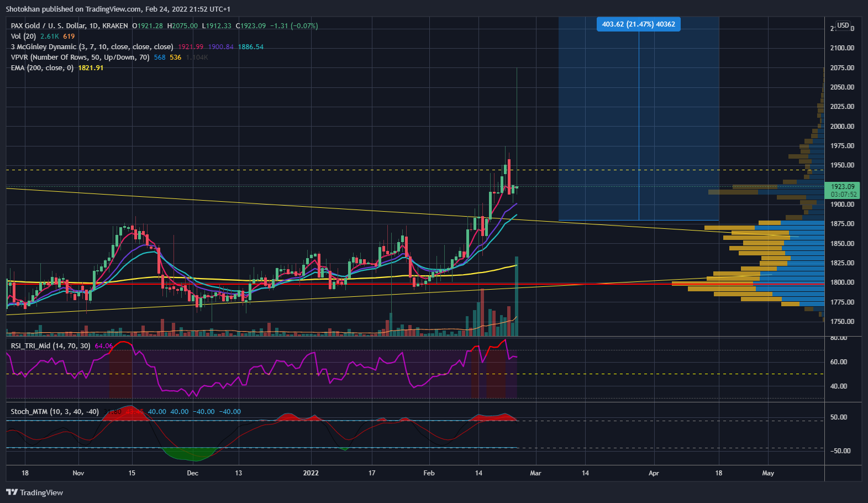This screenshot has height=503, width=868.
Task: Click the Apr label on time axis
Action: coord(654,473)
